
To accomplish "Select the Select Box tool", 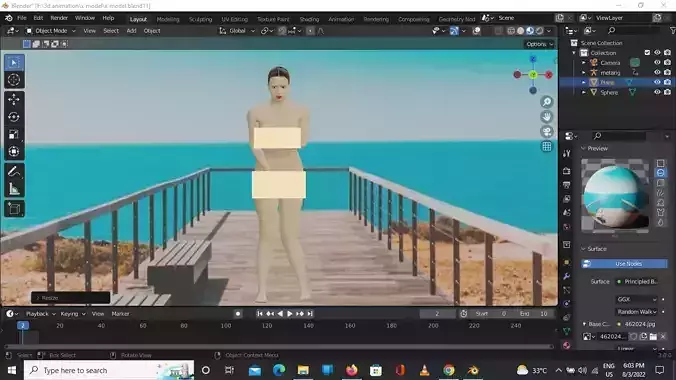I will point(14,63).
